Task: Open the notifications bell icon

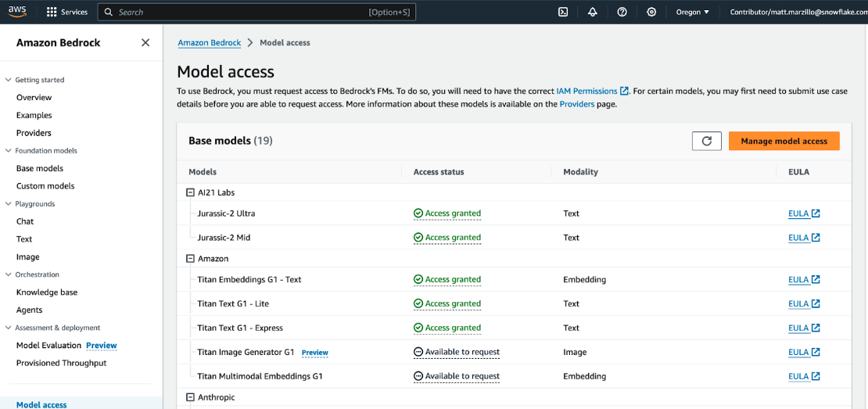Action: (592, 12)
